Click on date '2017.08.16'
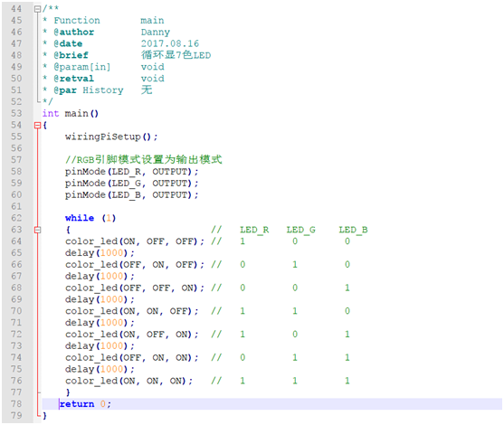Image resolution: width=504 pixels, height=425 pixels. [170, 43]
